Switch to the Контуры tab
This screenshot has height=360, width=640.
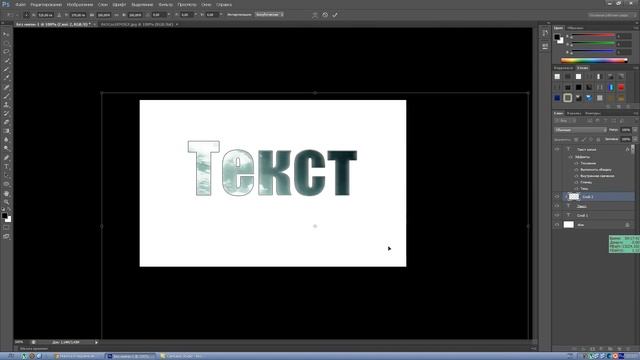[x=593, y=113]
